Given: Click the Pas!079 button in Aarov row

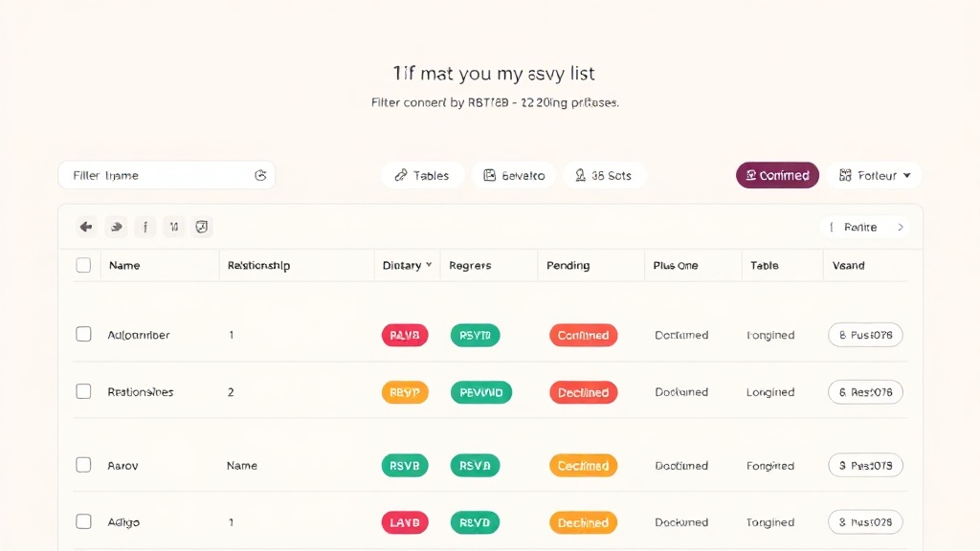Looking at the screenshot, I should click(x=865, y=466).
